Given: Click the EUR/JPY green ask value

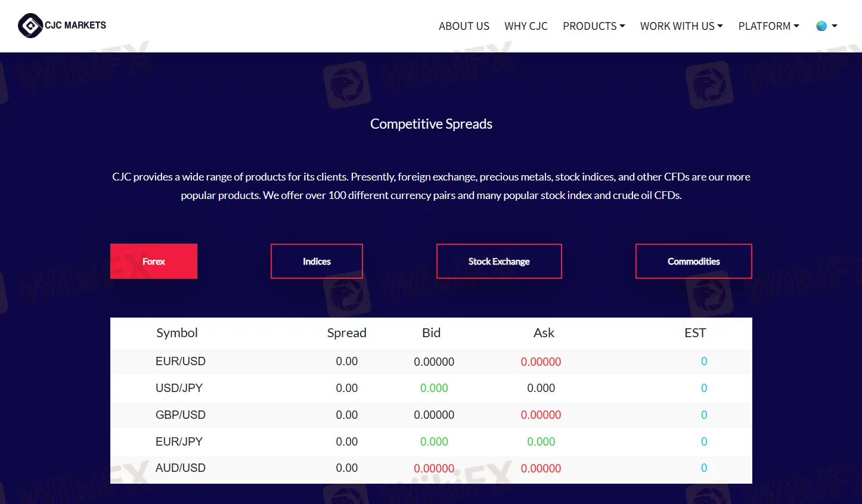Looking at the screenshot, I should pyautogui.click(x=541, y=441).
